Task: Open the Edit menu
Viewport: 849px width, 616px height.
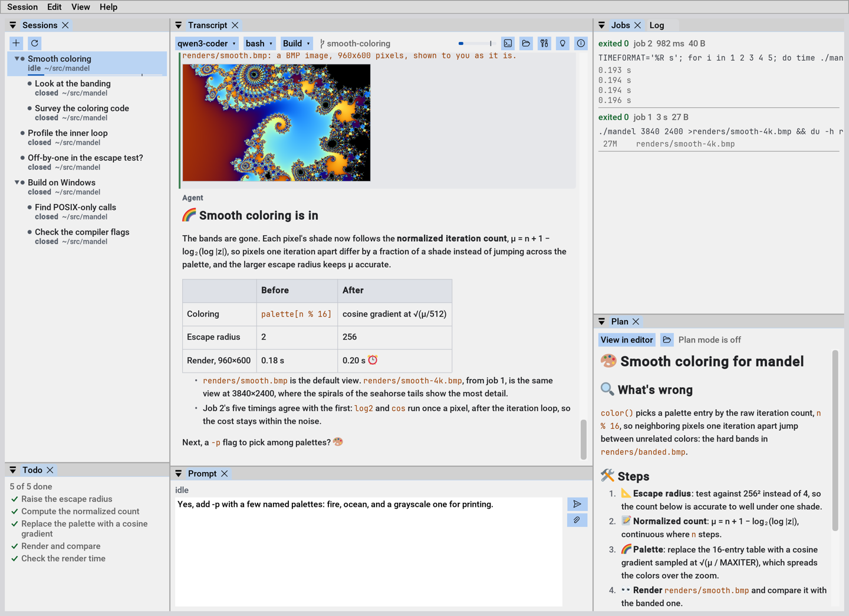Action: coord(54,7)
